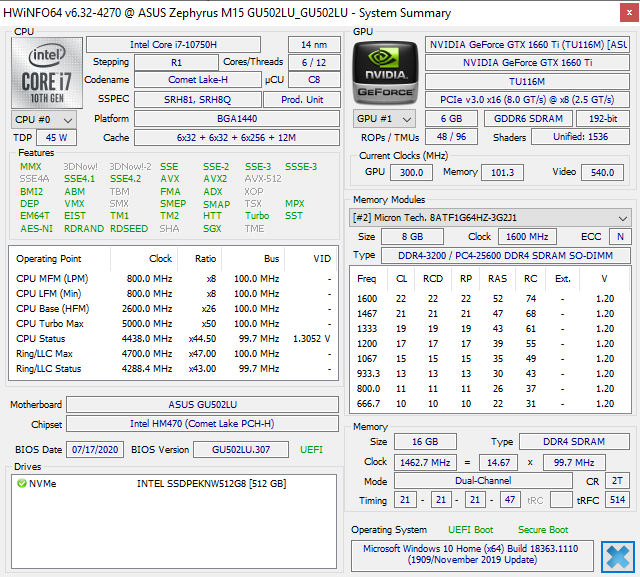Click the 14 nm process field
640x577 pixels.
click(314, 44)
